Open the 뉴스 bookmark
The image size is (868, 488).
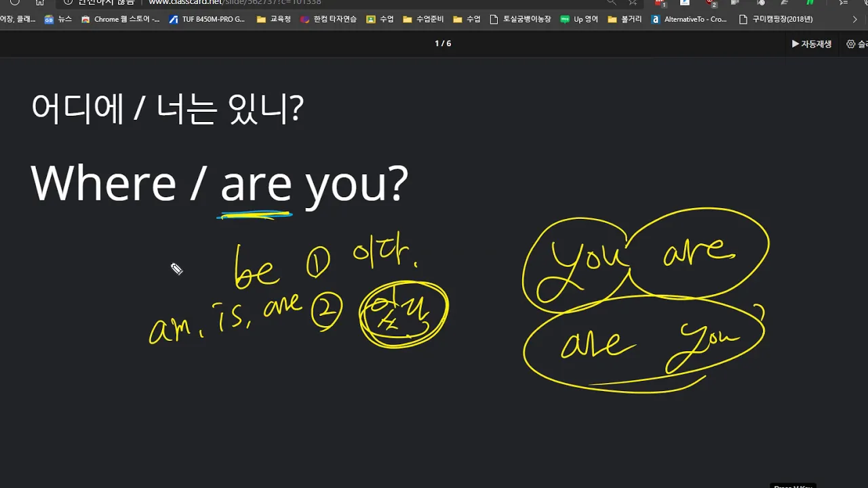click(58, 19)
